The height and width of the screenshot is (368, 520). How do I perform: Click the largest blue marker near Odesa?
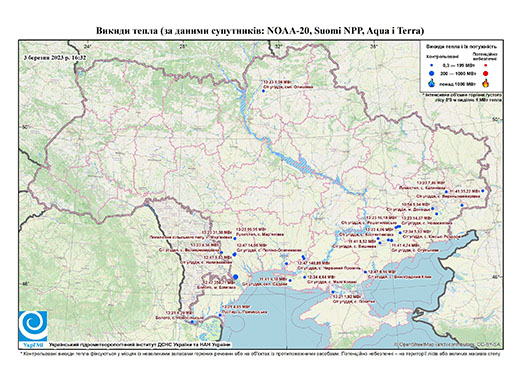[236, 277]
